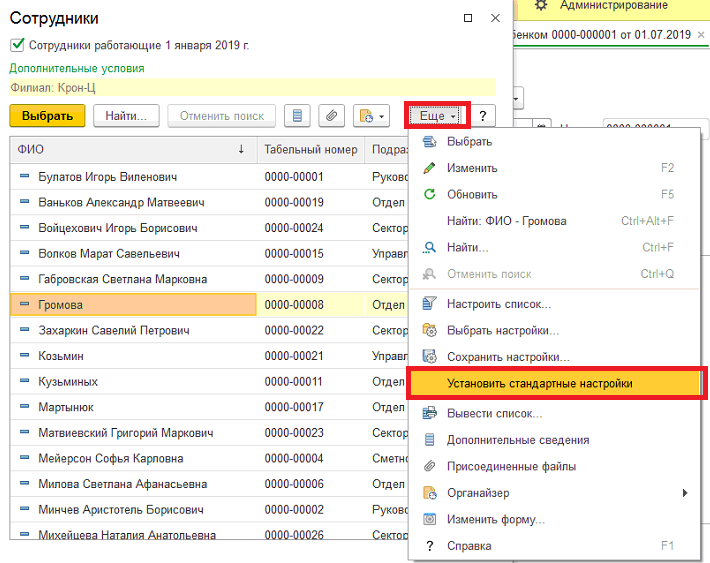Click the question mark help button

483,116
